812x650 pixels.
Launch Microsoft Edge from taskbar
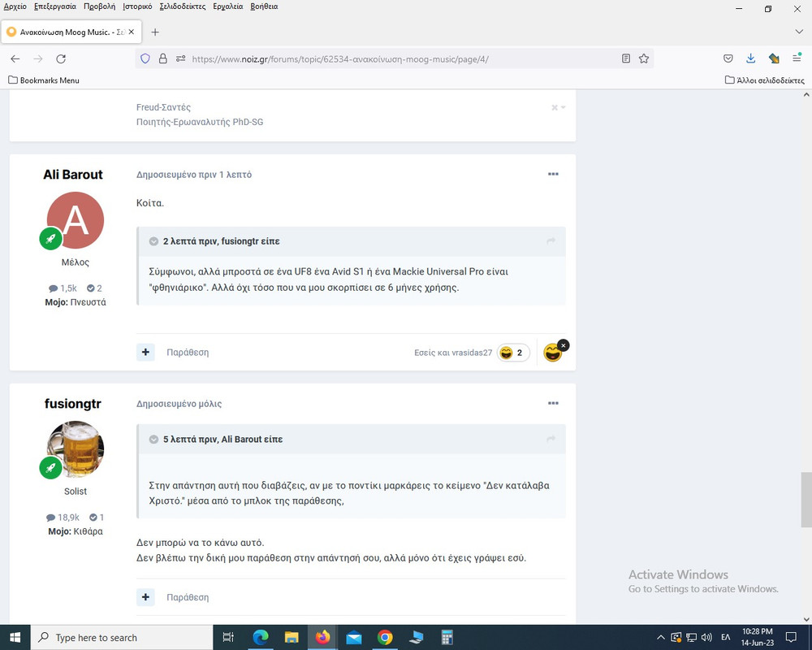tap(261, 638)
